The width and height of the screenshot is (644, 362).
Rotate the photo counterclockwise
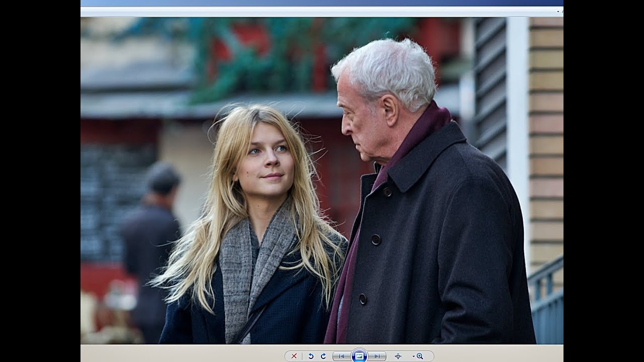click(311, 356)
